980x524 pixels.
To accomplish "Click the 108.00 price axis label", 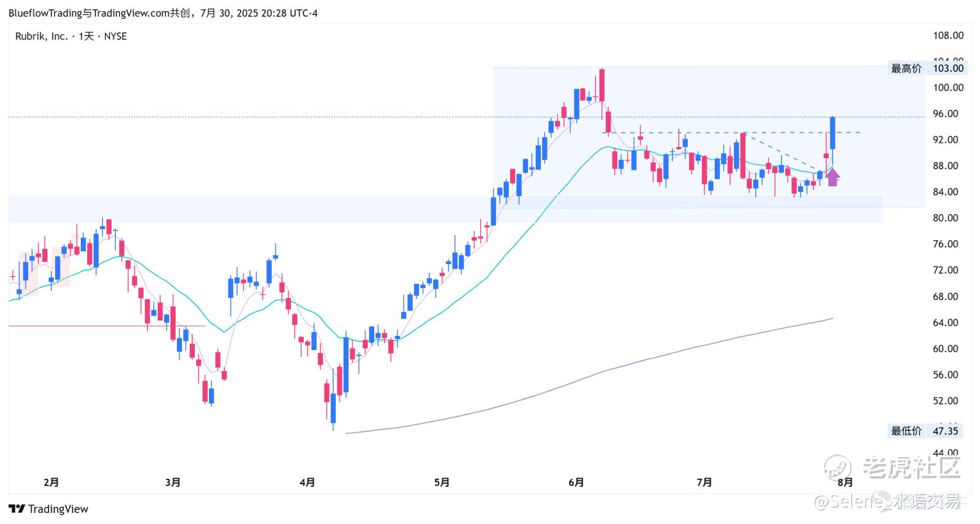I will coord(948,36).
